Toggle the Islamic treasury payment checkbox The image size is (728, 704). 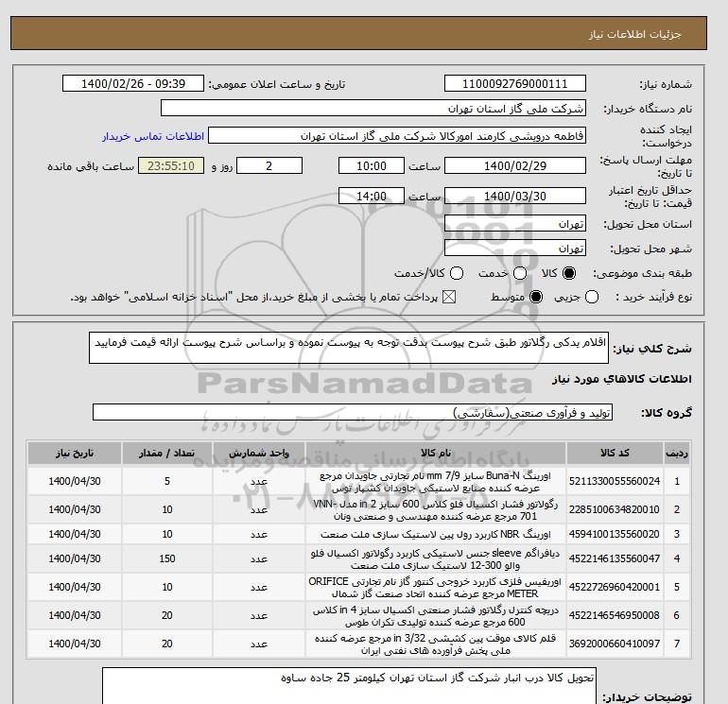(x=449, y=297)
